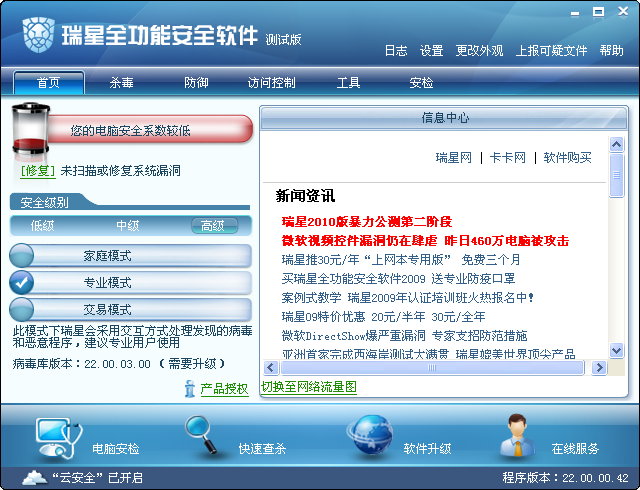This screenshot has height=490, width=640.
Task: Select 家庭模式 (Home mode)
Action: [131, 256]
